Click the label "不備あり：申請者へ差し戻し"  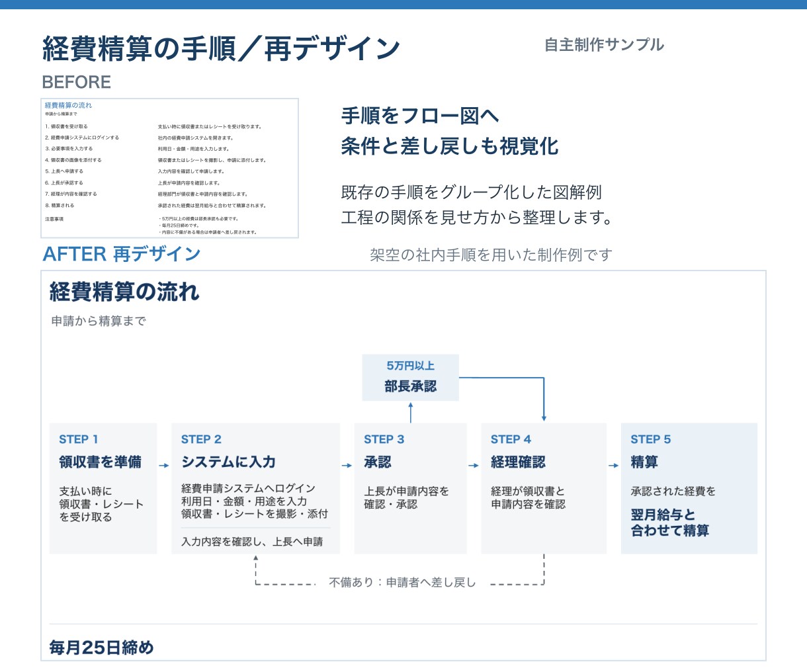402,583
